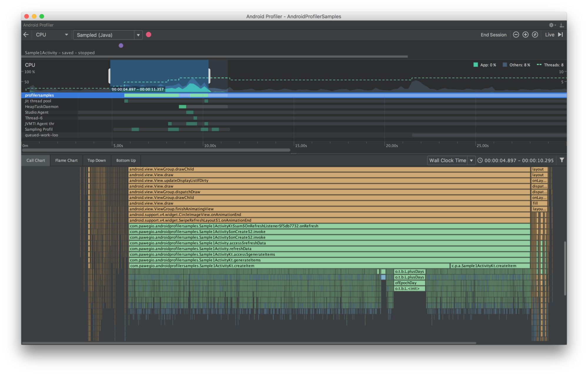The image size is (588, 375).
Task: Select the profilersamples thread row
Action: pyautogui.click(x=39, y=95)
